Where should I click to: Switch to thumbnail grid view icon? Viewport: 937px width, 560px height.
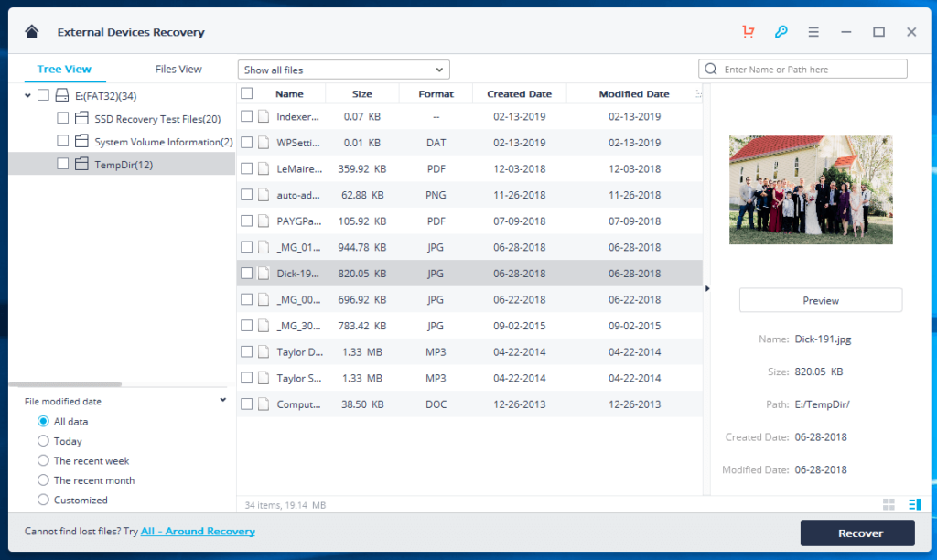tap(888, 504)
